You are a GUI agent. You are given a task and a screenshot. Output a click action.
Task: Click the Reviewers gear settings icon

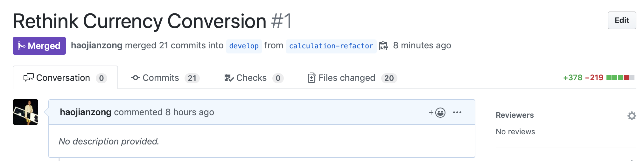pos(632,115)
